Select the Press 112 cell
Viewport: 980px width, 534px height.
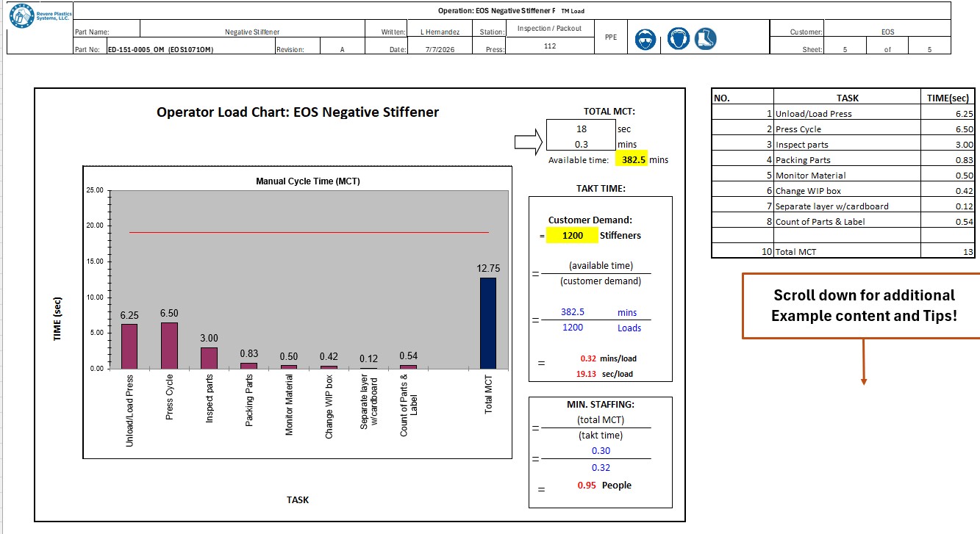pos(549,46)
